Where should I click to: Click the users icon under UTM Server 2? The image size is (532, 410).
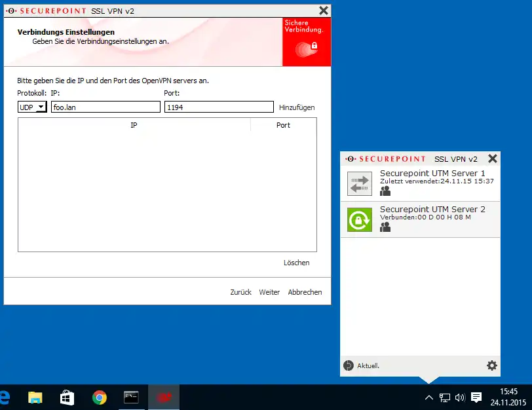(385, 227)
